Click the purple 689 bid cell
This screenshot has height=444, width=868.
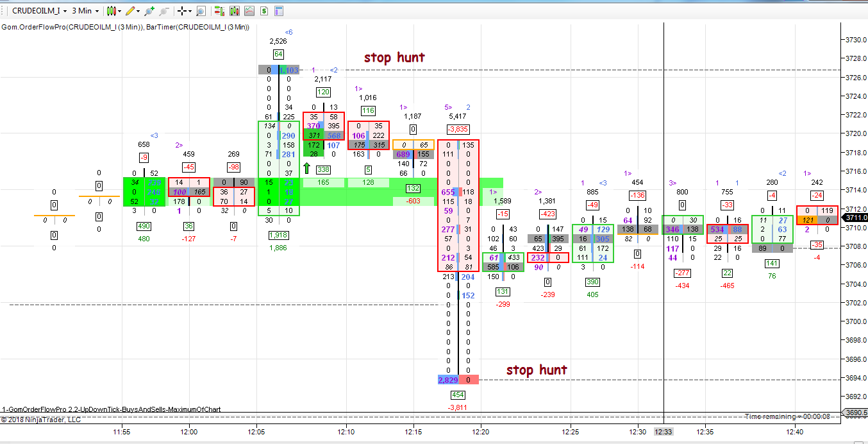pyautogui.click(x=403, y=155)
